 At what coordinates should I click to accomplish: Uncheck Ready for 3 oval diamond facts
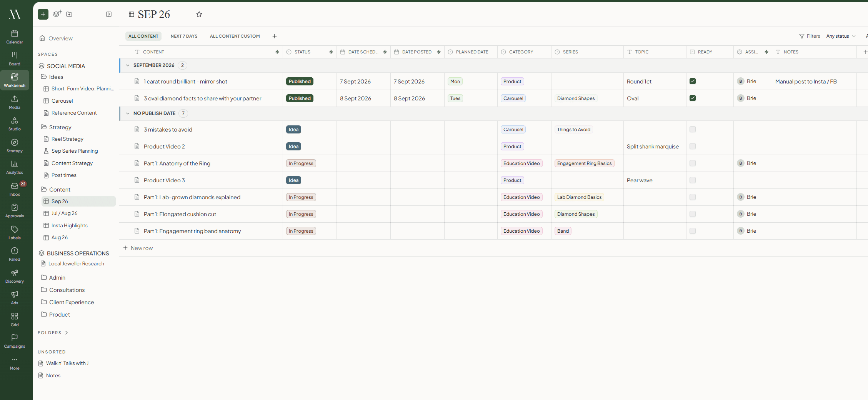click(x=693, y=98)
